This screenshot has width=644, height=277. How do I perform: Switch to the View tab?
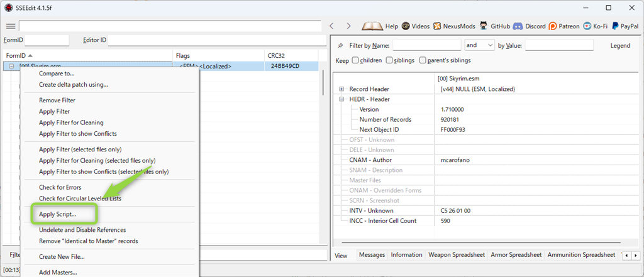[x=341, y=255]
